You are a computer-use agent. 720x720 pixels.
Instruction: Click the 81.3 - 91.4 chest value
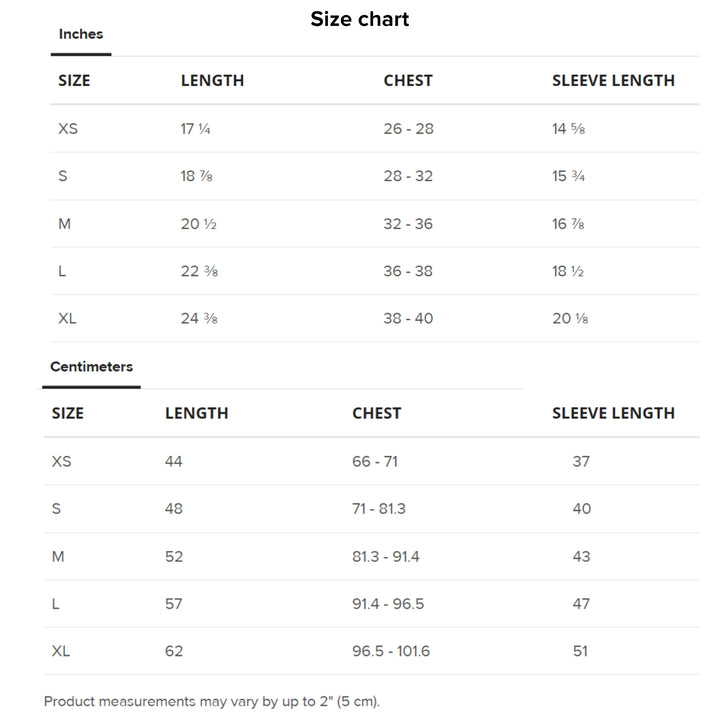click(386, 557)
